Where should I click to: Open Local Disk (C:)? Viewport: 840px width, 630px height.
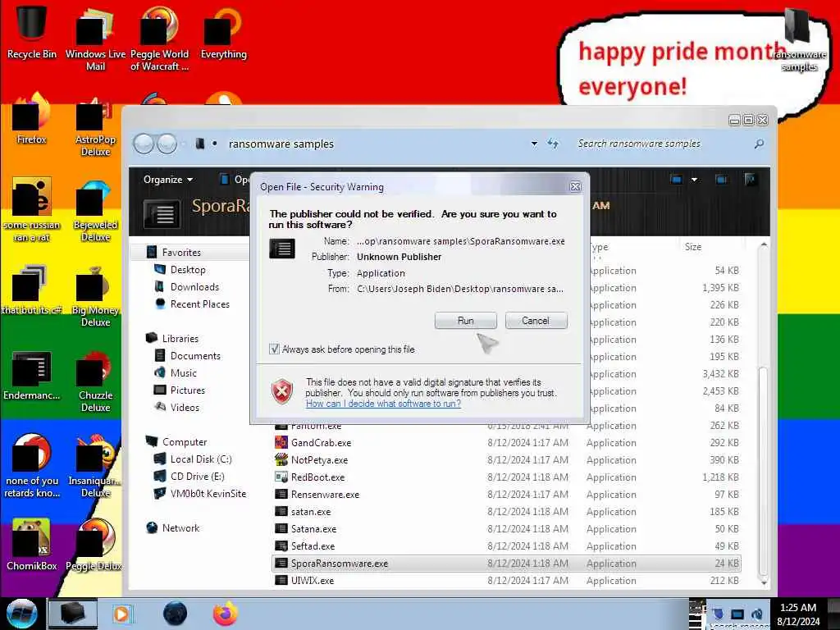click(200, 459)
